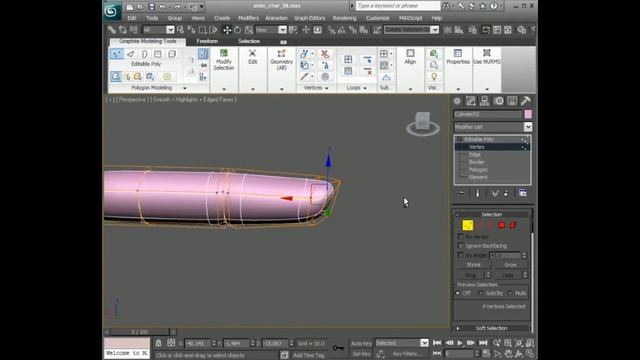The width and height of the screenshot is (640, 360).
Task: Click the Set Key button
Action: coord(361,354)
